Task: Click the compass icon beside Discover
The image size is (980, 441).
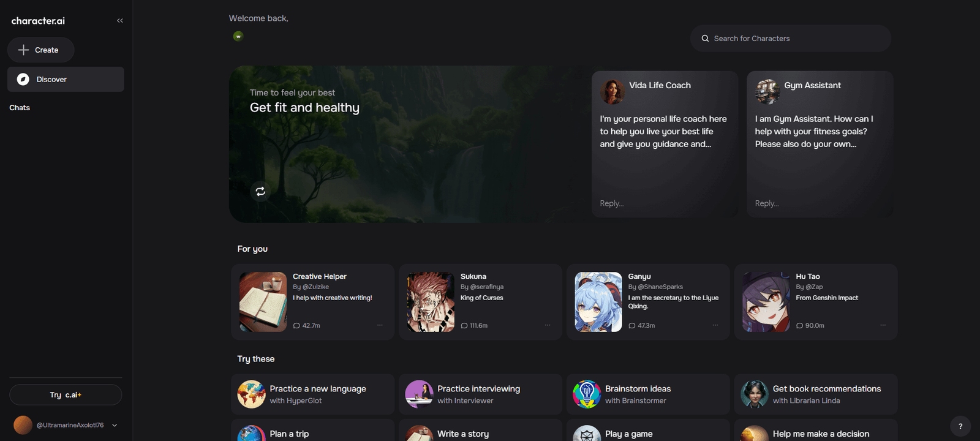Action: click(x=23, y=80)
